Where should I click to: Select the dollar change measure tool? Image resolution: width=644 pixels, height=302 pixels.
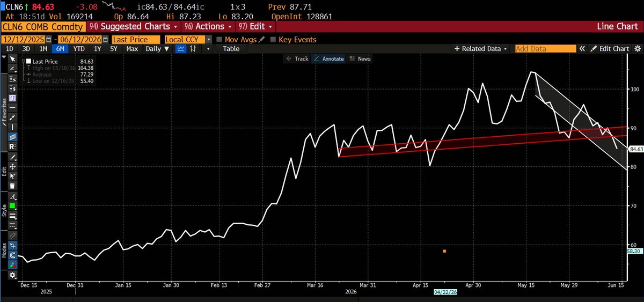[13, 88]
